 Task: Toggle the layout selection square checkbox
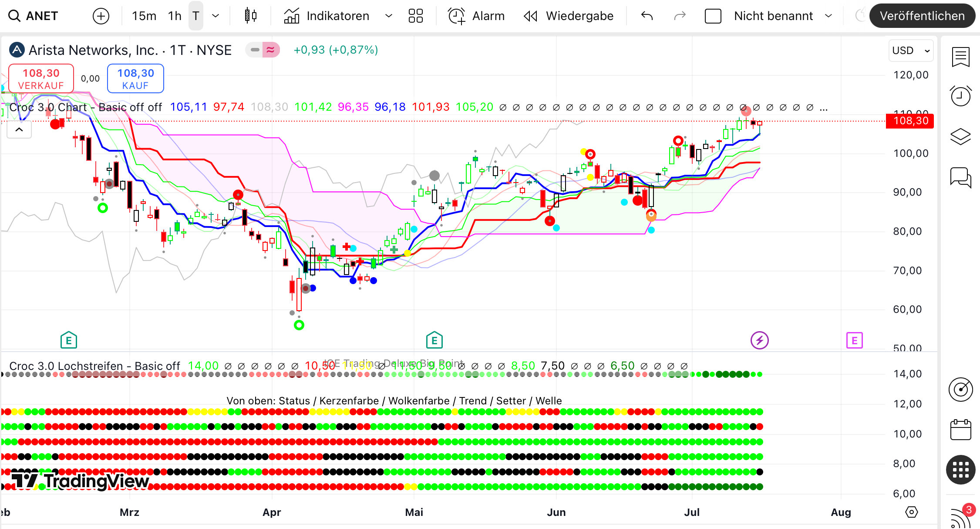[x=713, y=16]
